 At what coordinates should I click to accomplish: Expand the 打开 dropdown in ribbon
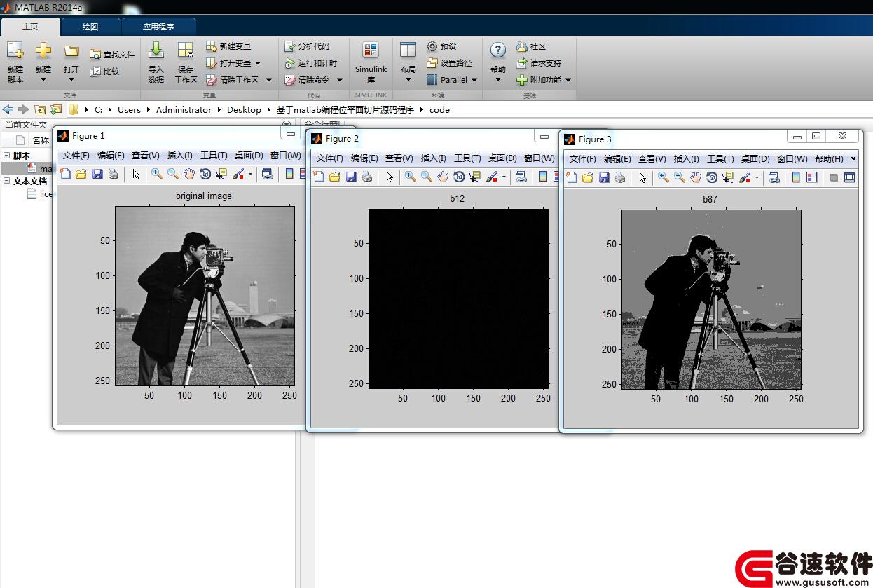71,79
